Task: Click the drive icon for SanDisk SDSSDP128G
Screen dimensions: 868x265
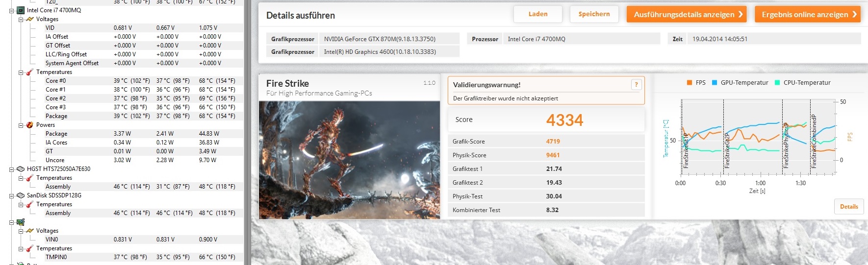Action: [21, 195]
